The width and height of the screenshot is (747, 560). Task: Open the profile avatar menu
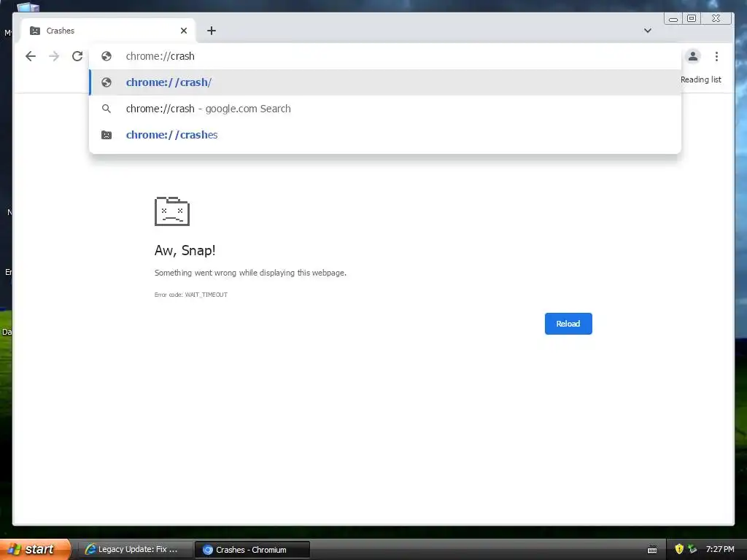(693, 56)
